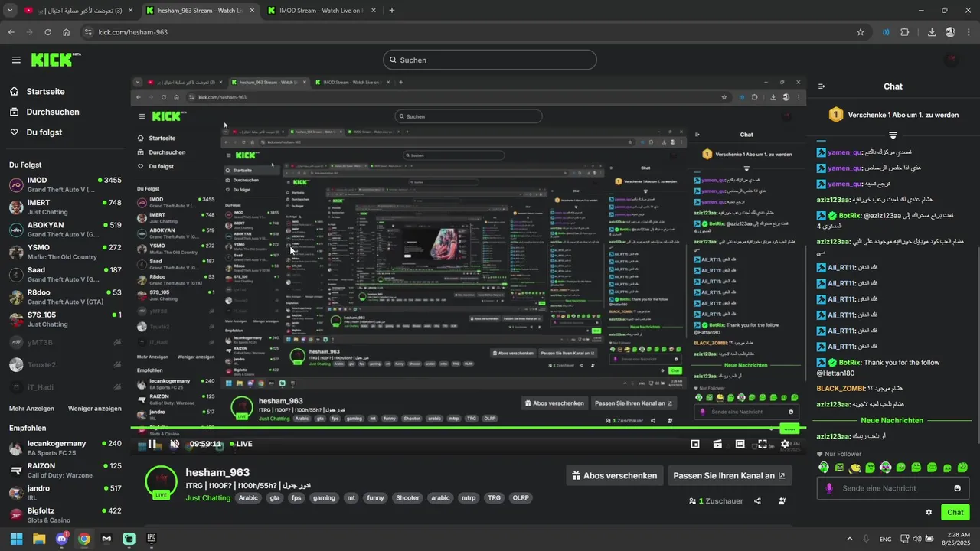Image resolution: width=980 pixels, height=551 pixels.
Task: Click Abos verschenken button
Action: (x=615, y=475)
